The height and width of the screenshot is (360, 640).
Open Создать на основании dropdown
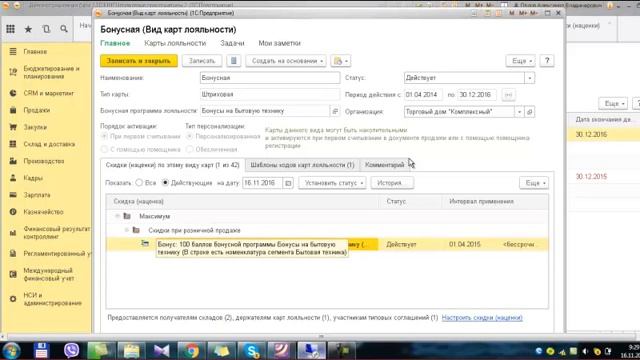[286, 61]
